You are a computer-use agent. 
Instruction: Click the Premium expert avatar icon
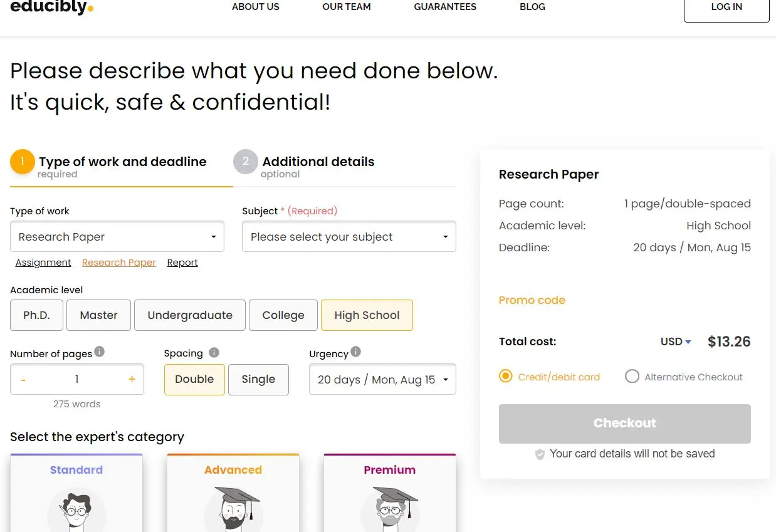pos(390,509)
